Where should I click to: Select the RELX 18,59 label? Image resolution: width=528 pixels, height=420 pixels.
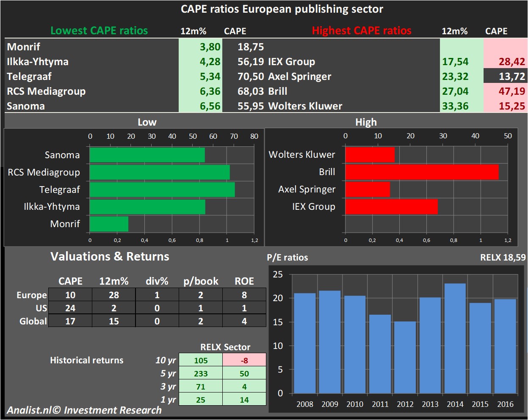coord(503,258)
